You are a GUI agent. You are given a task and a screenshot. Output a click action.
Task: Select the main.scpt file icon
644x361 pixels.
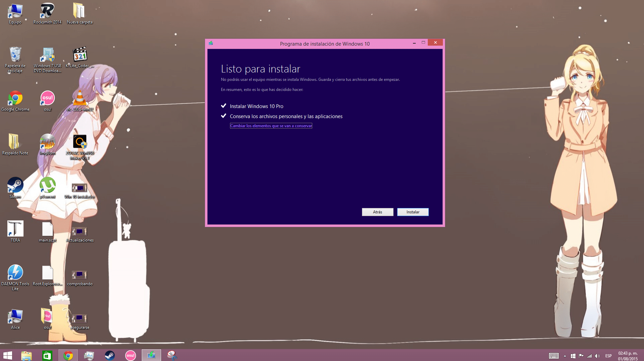[47, 232]
